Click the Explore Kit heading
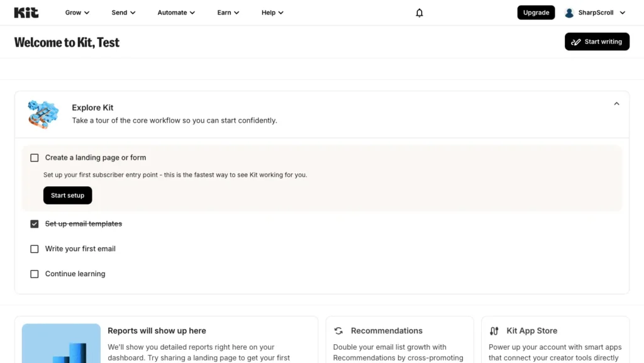This screenshot has width=644, height=363. coord(92,108)
